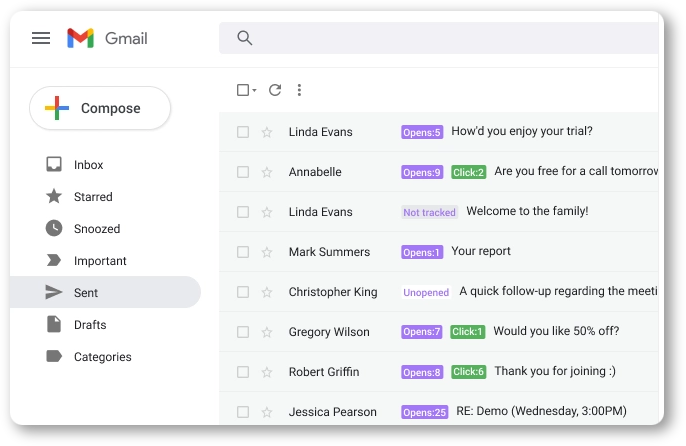Star the Robert Griffin email
The height and width of the screenshot is (446, 686).
click(x=266, y=372)
